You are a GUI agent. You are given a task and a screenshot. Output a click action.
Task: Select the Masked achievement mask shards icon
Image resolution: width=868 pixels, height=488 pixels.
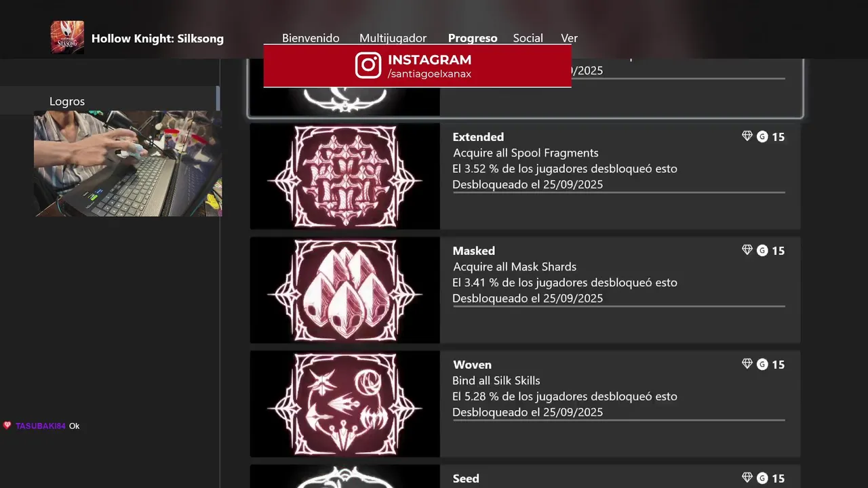coord(344,290)
